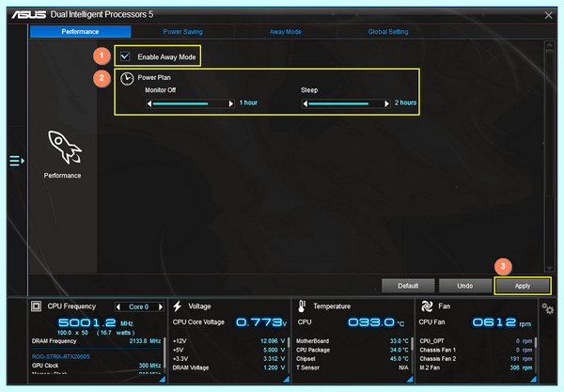Close the Dual Intelligent Processors window
The height and width of the screenshot is (392, 564).
pyautogui.click(x=548, y=15)
